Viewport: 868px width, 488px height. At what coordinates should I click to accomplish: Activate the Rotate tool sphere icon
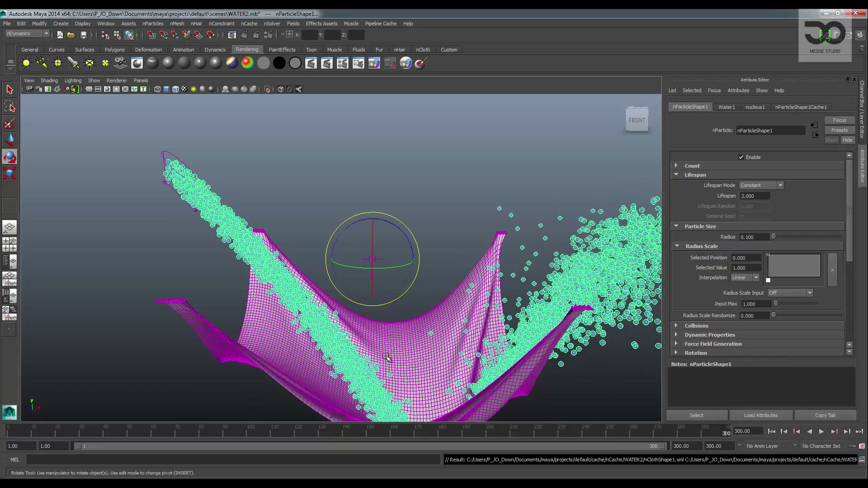pos(9,157)
